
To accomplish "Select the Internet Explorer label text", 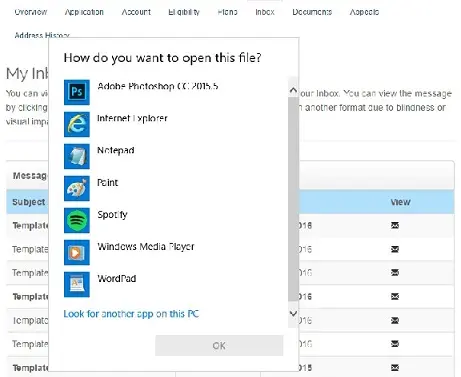I will 132,118.
